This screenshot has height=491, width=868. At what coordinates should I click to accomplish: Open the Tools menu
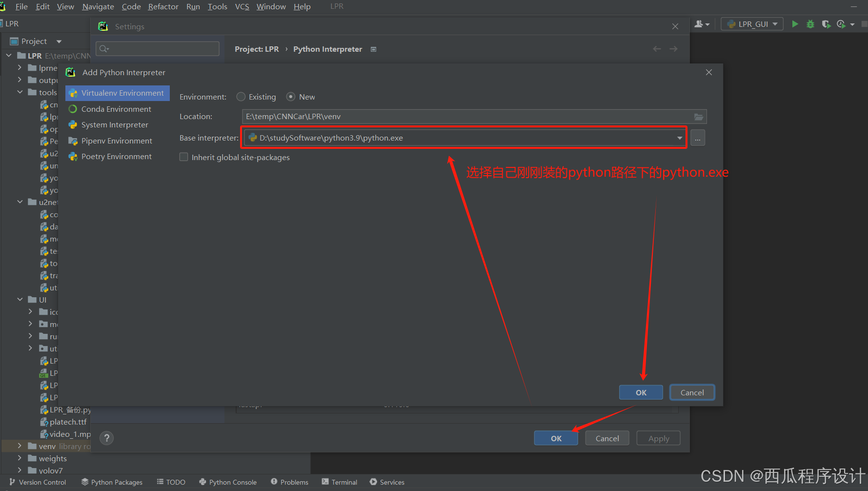pyautogui.click(x=218, y=6)
